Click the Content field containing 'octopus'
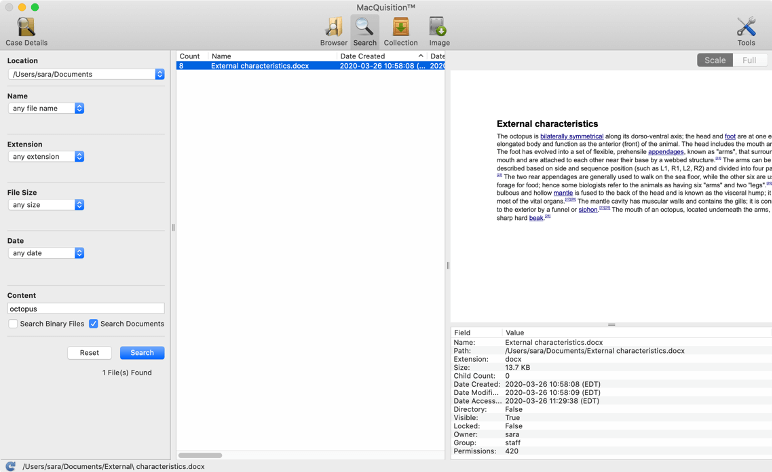Screen dimensions: 772x472 coord(85,309)
